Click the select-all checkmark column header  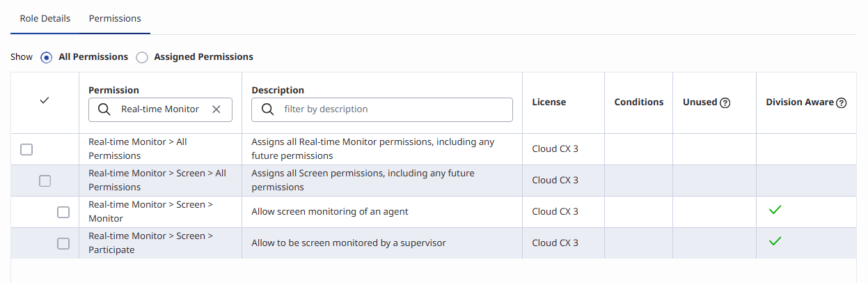pyautogui.click(x=45, y=101)
